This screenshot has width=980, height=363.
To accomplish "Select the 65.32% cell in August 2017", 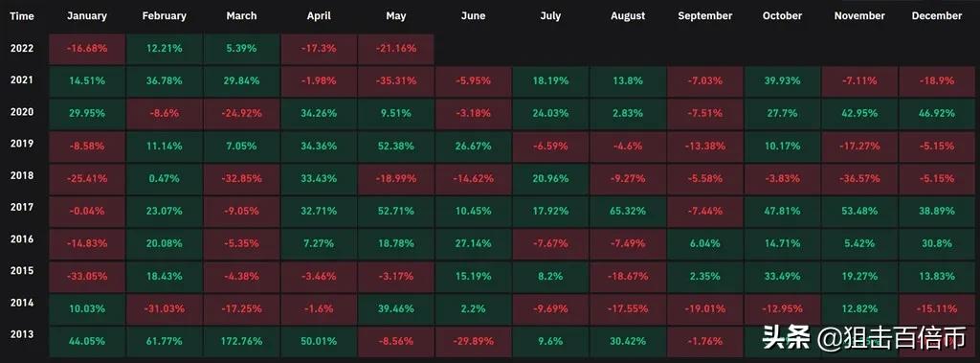I will [x=628, y=211].
